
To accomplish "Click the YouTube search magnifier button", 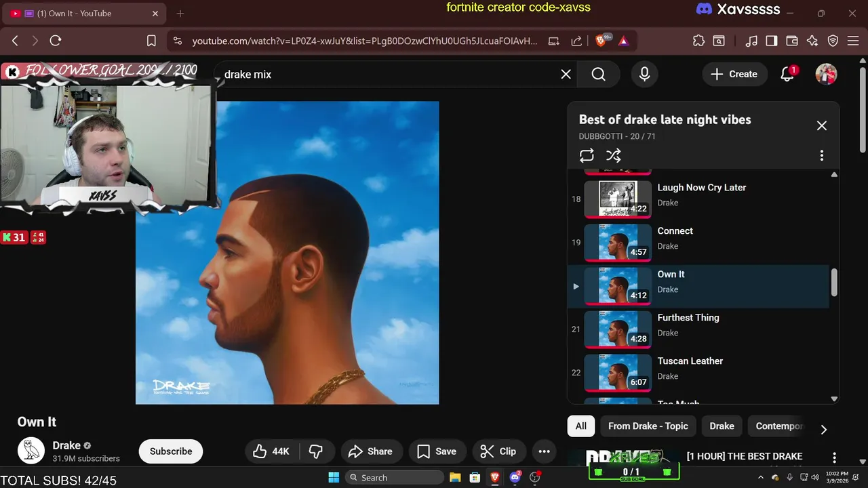I will pyautogui.click(x=598, y=74).
